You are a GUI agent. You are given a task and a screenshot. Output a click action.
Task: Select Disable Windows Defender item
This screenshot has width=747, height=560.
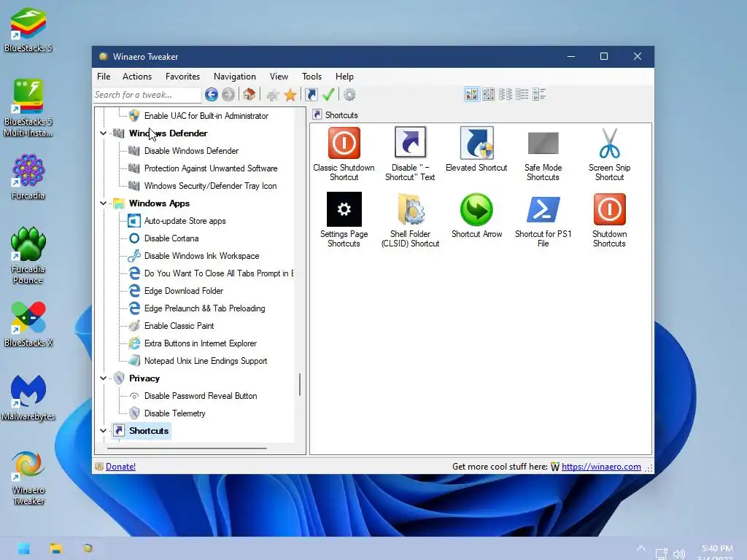pos(192,151)
